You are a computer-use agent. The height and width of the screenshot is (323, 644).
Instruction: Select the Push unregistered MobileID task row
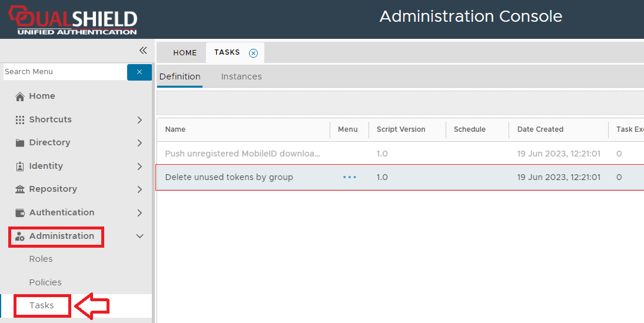point(243,154)
